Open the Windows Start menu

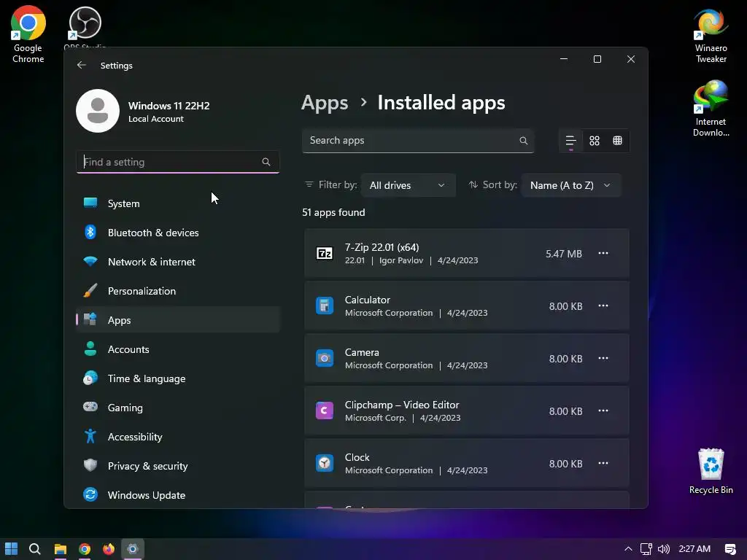[x=11, y=549]
